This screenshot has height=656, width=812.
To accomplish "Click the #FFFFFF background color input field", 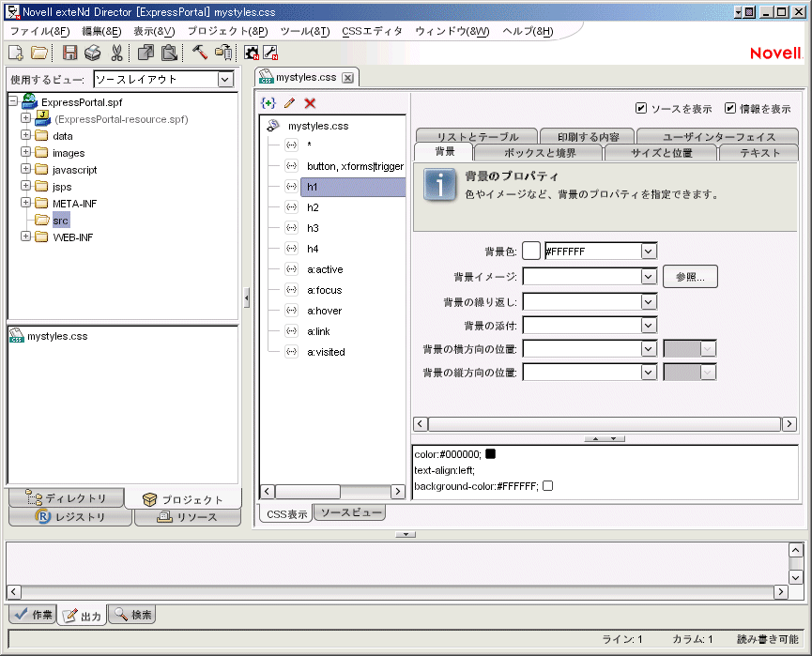I will click(x=593, y=252).
